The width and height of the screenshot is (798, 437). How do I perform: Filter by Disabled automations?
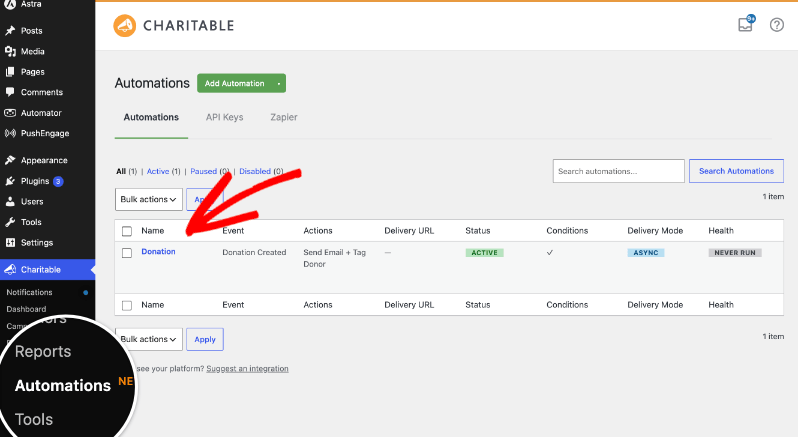255,171
